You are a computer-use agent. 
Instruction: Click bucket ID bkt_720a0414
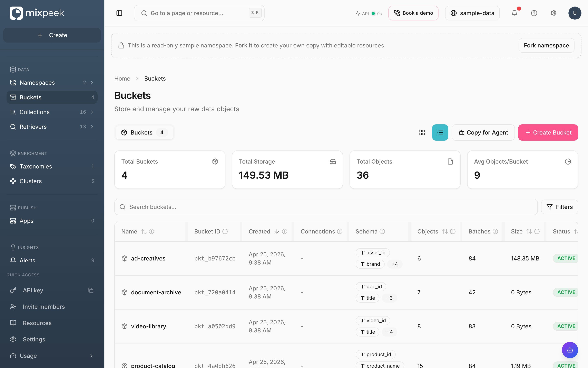(x=215, y=292)
